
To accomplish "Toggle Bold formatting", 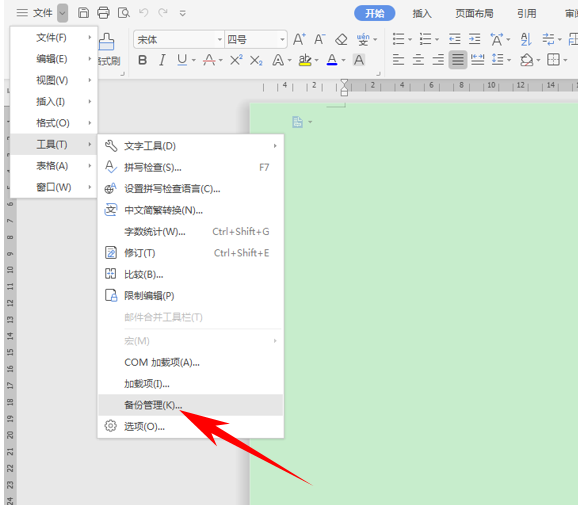I will pyautogui.click(x=142, y=60).
